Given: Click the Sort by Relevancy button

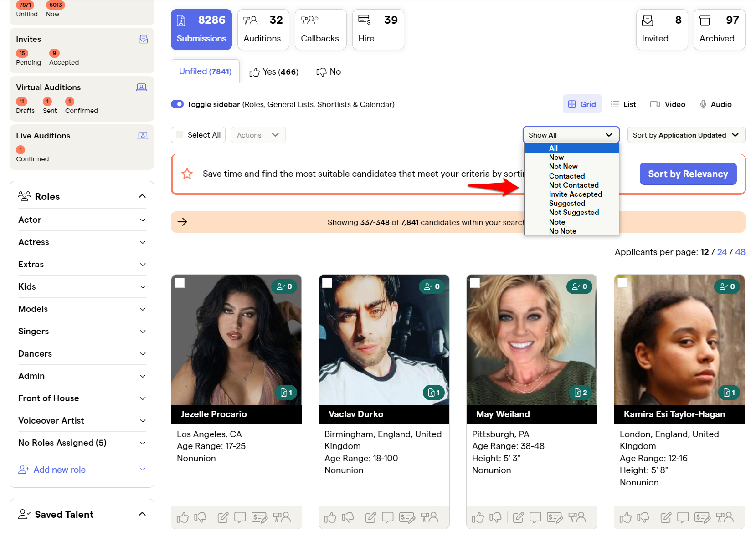Looking at the screenshot, I should (x=688, y=174).
